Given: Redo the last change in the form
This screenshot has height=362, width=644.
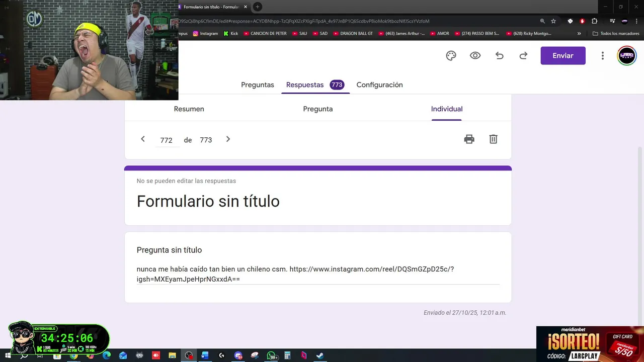Looking at the screenshot, I should point(523,56).
